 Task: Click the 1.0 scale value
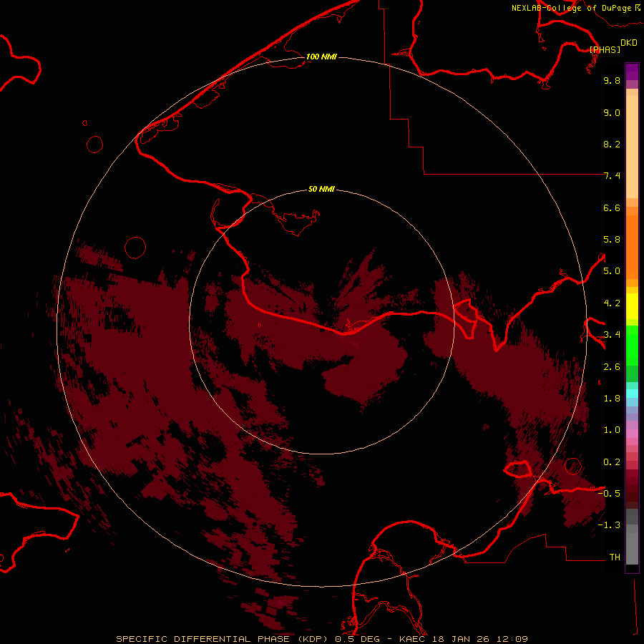pos(612,430)
